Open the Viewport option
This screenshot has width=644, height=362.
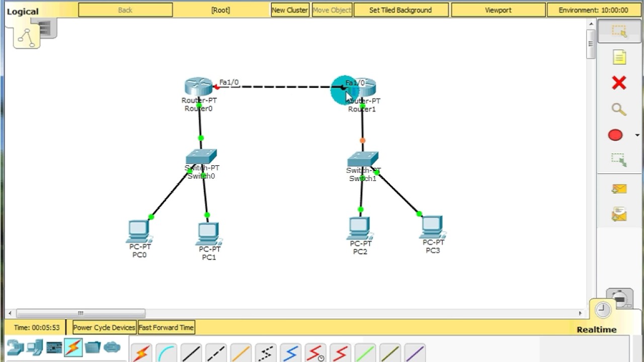498,10
